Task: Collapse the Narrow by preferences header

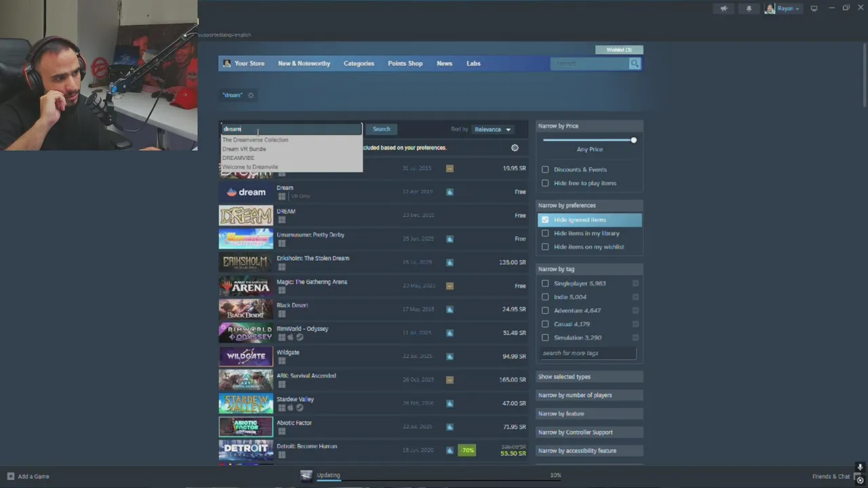Action: click(x=589, y=205)
